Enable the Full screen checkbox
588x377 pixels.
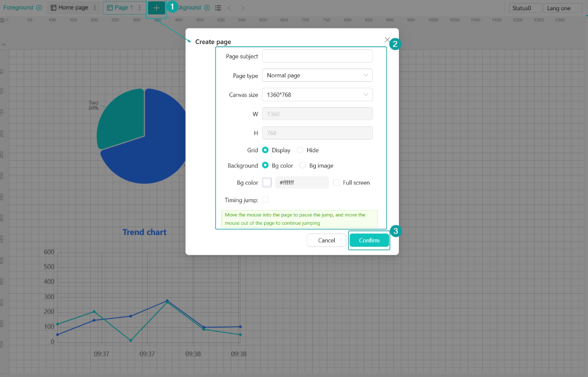tap(337, 183)
